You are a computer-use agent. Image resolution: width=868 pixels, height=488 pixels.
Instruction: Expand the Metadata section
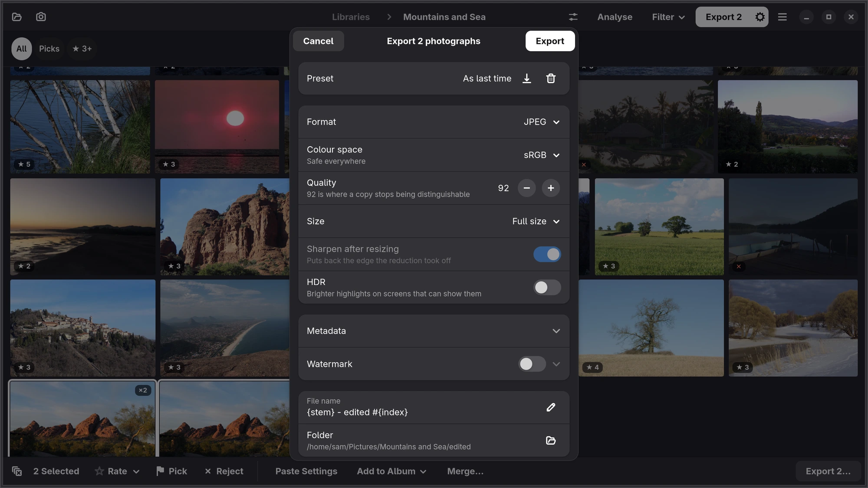click(x=434, y=331)
